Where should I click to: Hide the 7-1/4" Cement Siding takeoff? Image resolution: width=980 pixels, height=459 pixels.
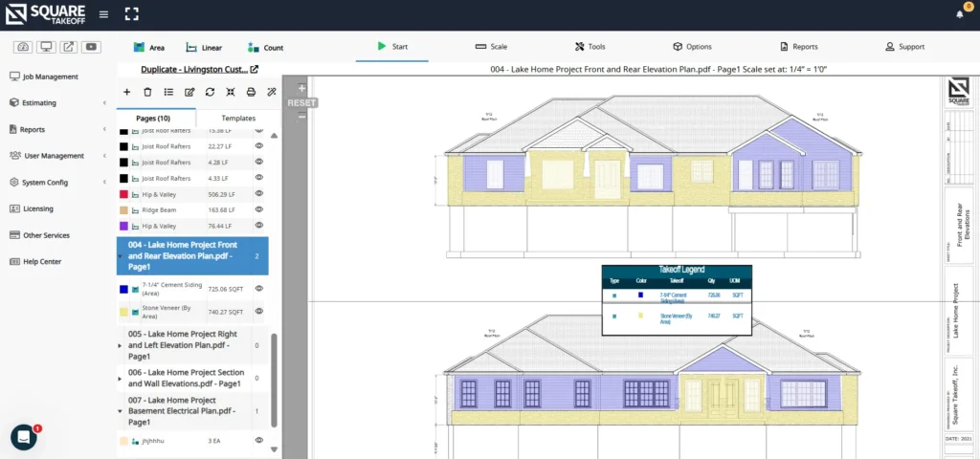click(258, 289)
